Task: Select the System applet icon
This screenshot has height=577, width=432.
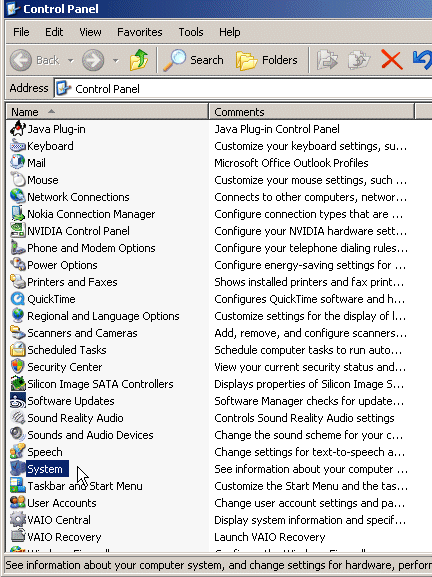Action: [18, 469]
